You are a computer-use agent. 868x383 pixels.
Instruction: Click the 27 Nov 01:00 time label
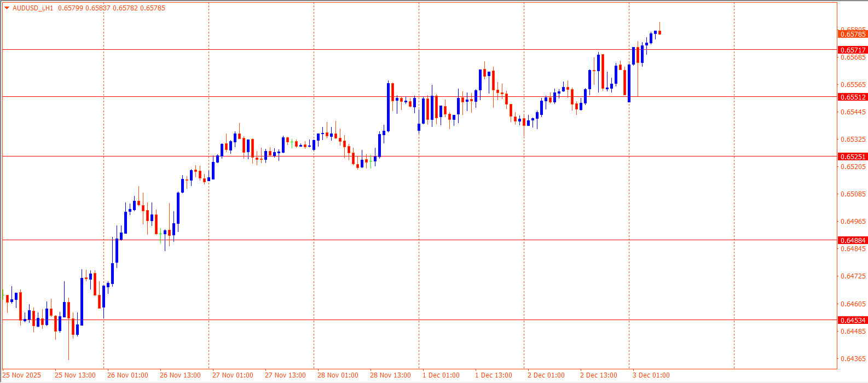click(x=233, y=375)
